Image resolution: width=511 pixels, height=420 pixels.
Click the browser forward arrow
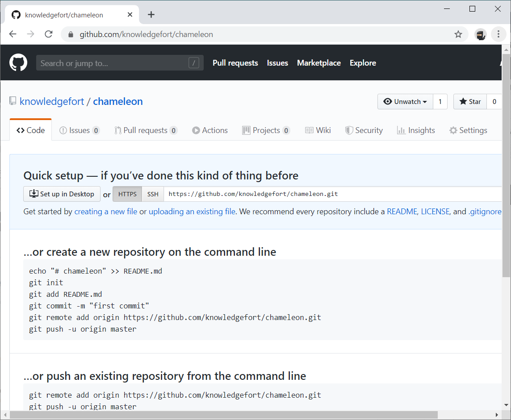point(31,34)
